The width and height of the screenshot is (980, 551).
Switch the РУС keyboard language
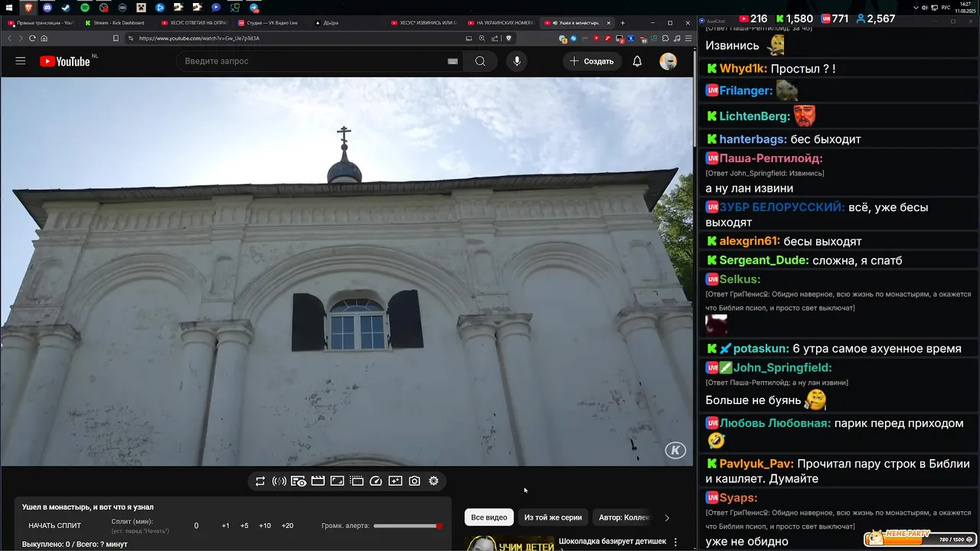[946, 8]
